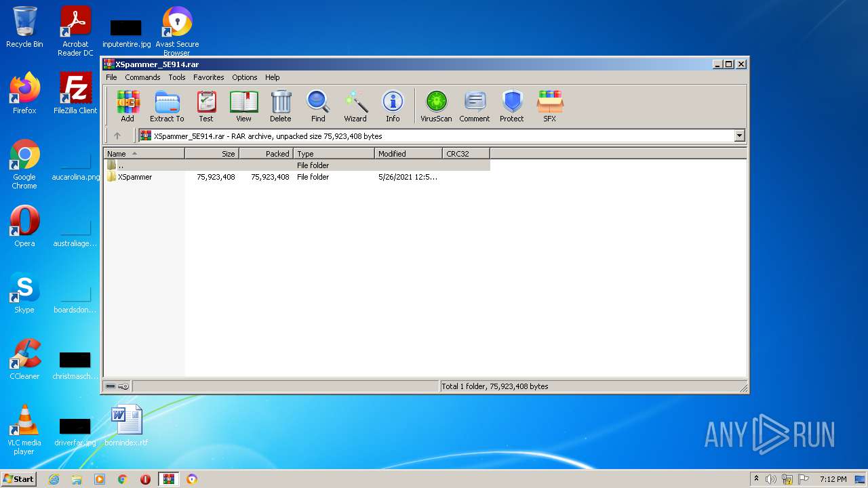Click the Extract To toolbar icon
Screen dimensions: 868x488
pyautogui.click(x=167, y=106)
